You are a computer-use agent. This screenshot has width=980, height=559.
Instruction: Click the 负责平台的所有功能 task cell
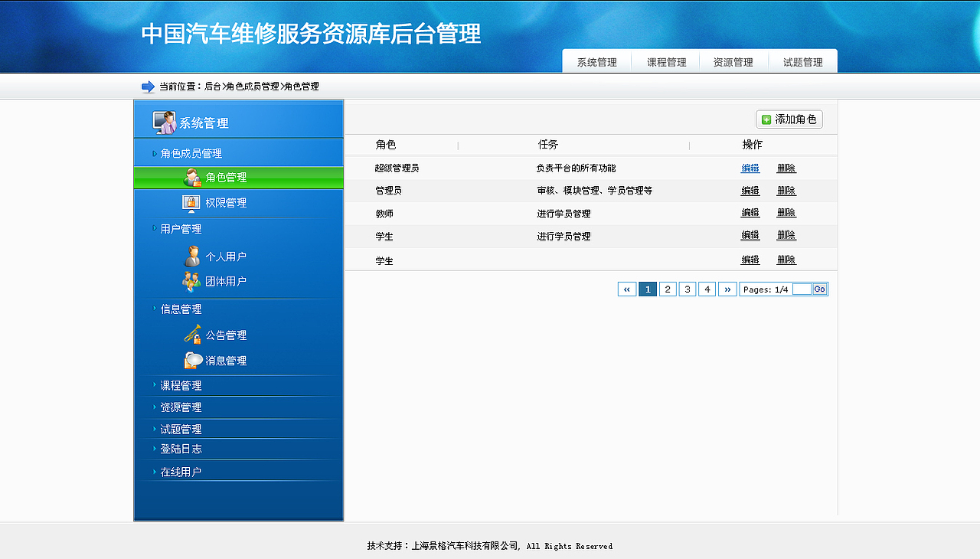point(576,168)
